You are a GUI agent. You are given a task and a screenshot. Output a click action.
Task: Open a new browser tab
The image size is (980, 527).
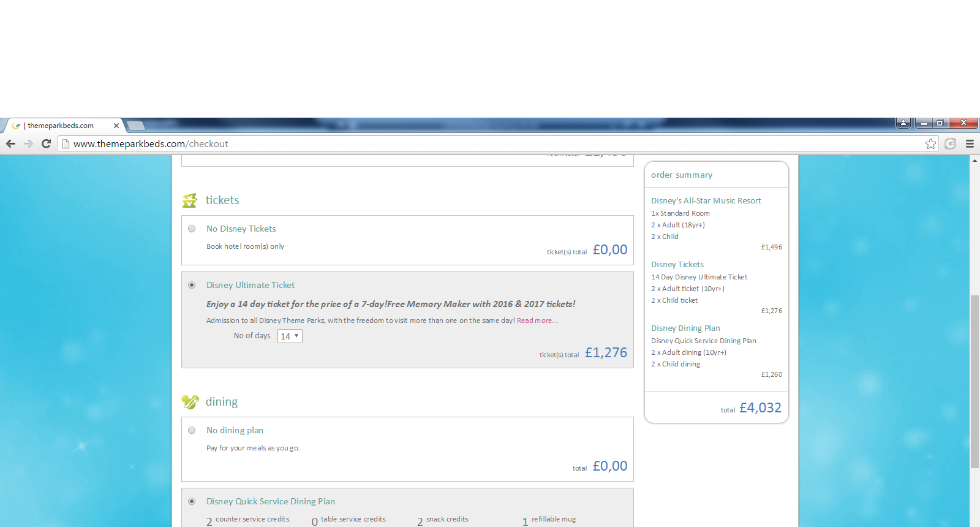pos(135,126)
